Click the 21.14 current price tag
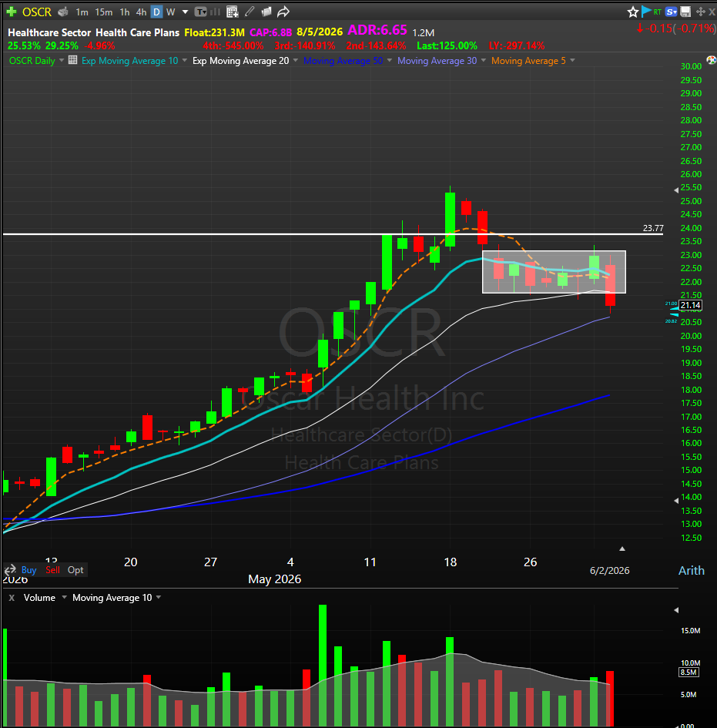The height and width of the screenshot is (728, 717). [x=690, y=305]
